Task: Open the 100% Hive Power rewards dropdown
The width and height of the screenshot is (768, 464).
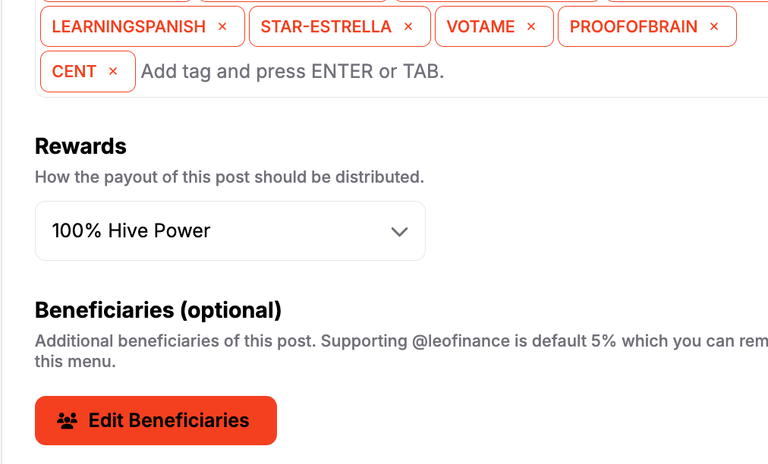Action: (230, 231)
